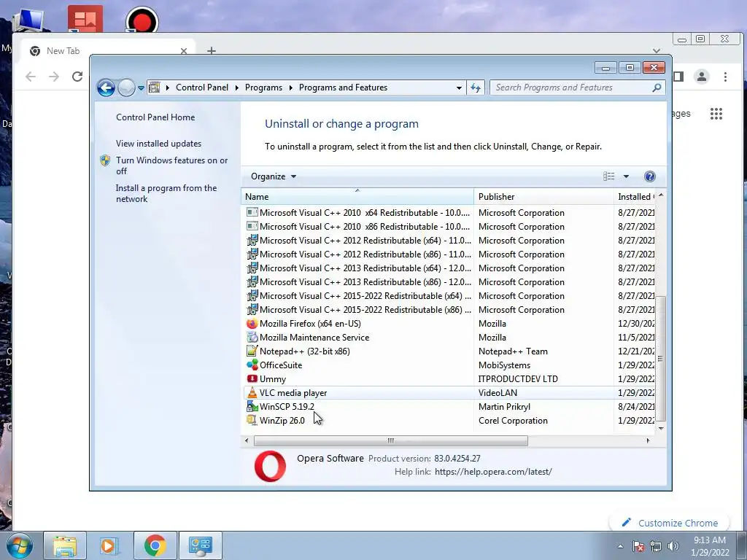
Task: Open Google apps grid in Chrome
Action: pos(716,113)
